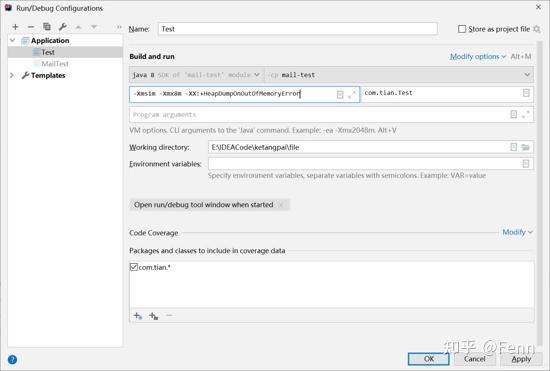Select the Application group
This screenshot has width=550, height=371.
tap(50, 40)
